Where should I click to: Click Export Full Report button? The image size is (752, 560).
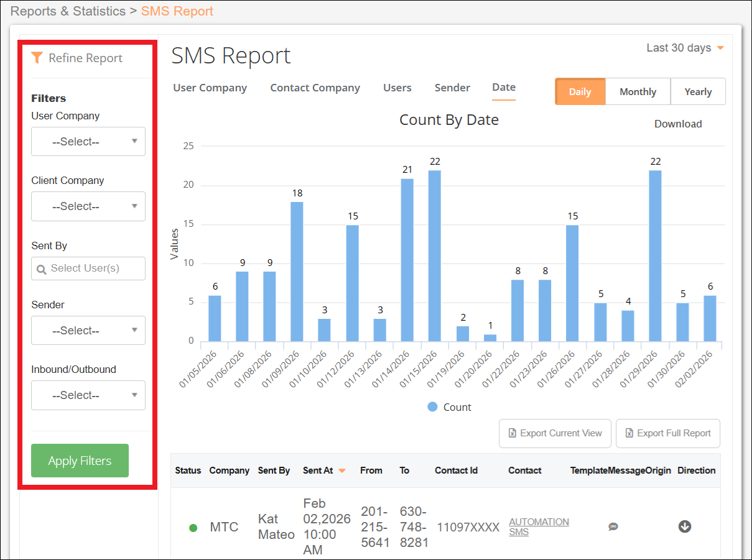[668, 433]
